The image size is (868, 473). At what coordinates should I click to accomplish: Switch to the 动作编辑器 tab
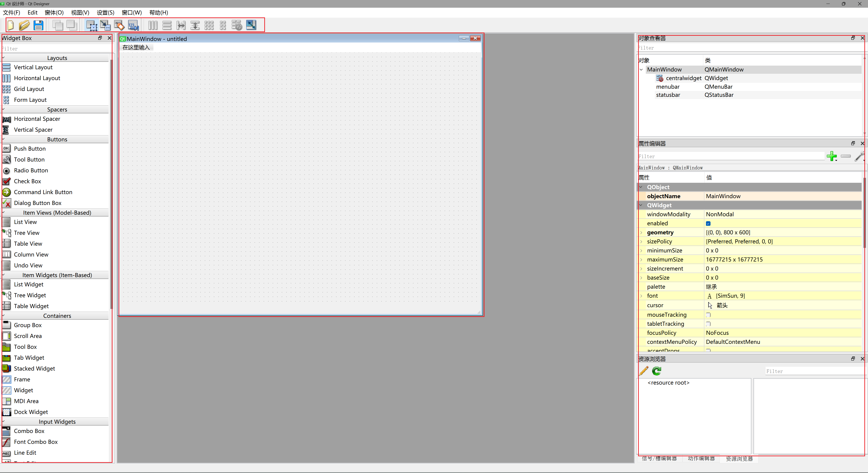point(701,459)
